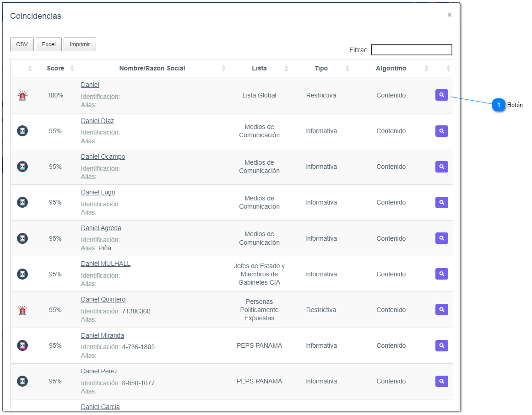Sort results by Lista column
The height and width of the screenshot is (415, 532).
pyautogui.click(x=259, y=68)
